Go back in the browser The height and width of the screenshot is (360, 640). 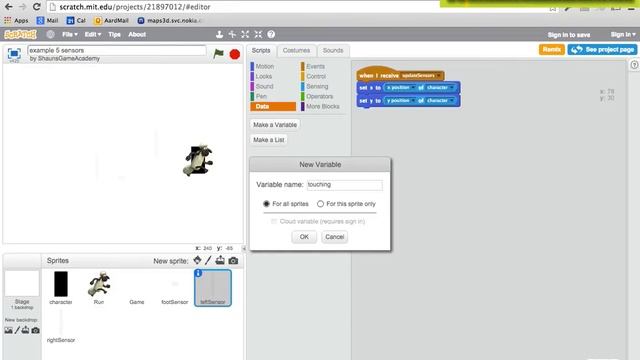click(9, 7)
